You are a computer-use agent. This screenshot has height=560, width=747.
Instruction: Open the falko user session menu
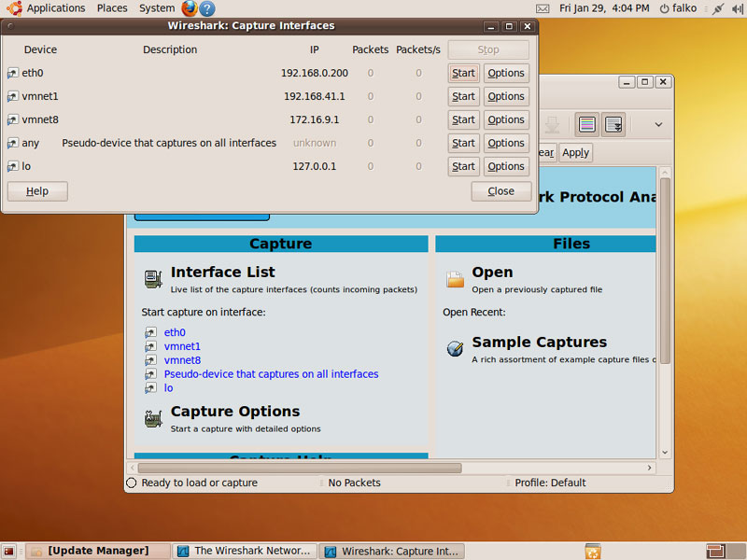tap(678, 8)
